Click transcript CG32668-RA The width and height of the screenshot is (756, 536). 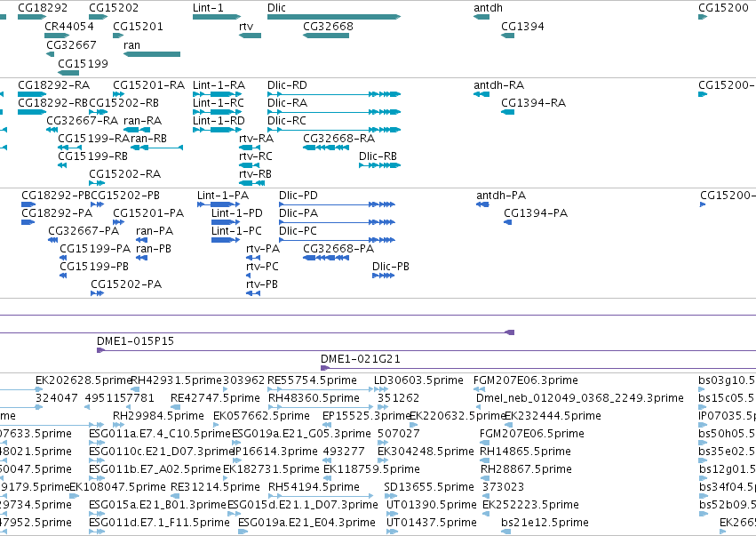326,148
